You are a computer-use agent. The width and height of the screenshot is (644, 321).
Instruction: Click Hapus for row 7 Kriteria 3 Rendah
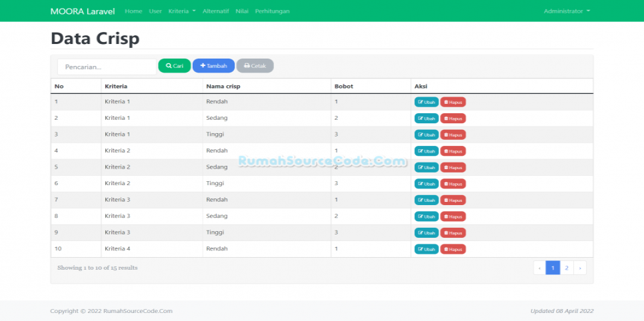[453, 200]
